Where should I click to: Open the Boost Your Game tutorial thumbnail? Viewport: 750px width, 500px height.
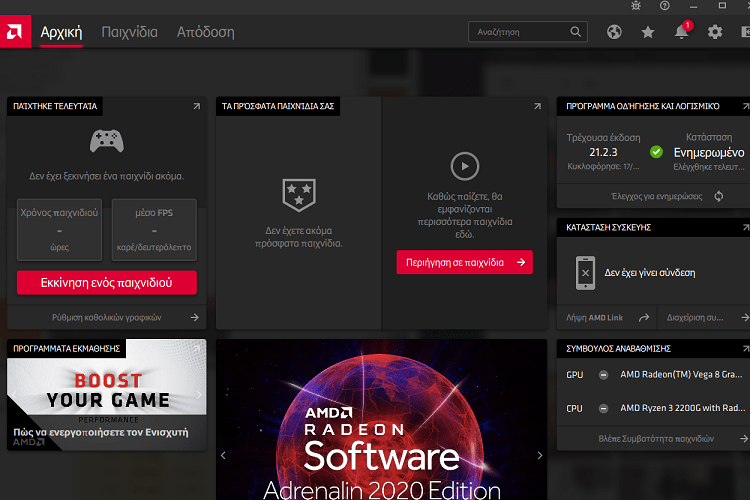[107, 395]
